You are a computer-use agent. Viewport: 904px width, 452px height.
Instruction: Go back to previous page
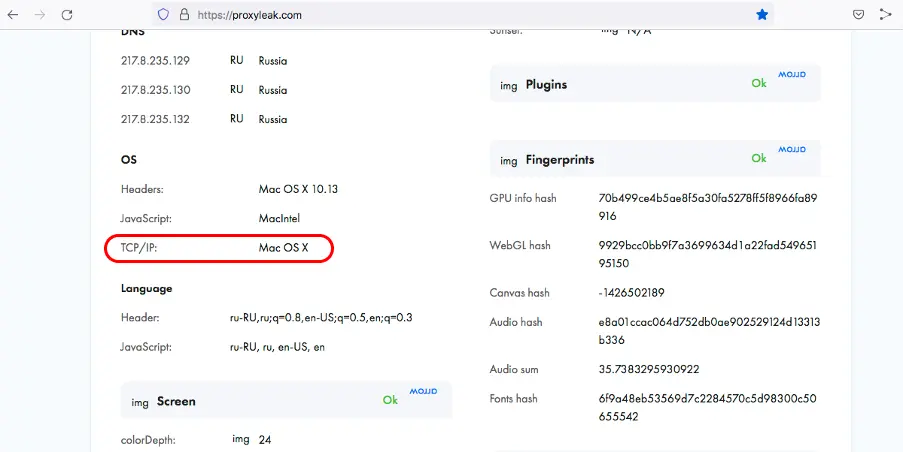pos(13,15)
